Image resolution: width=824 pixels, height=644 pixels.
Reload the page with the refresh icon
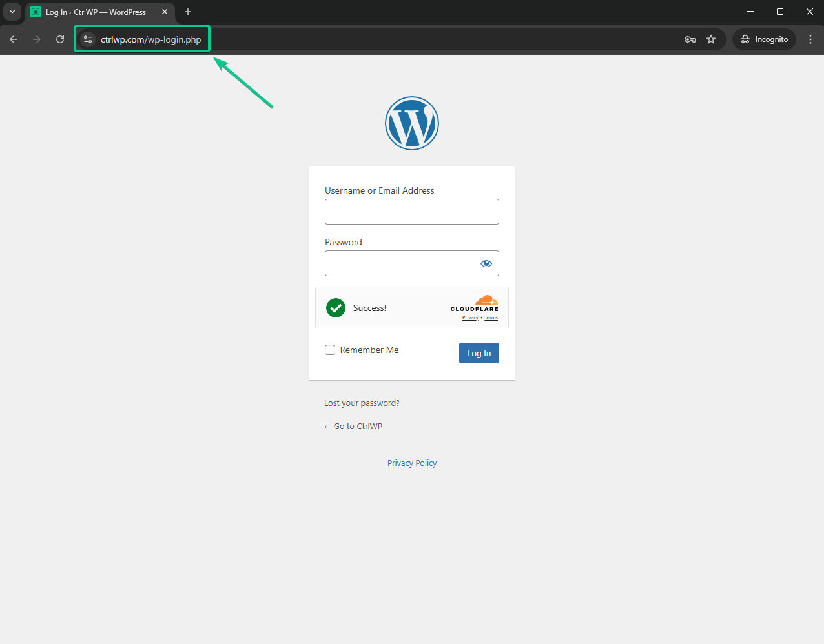[60, 39]
